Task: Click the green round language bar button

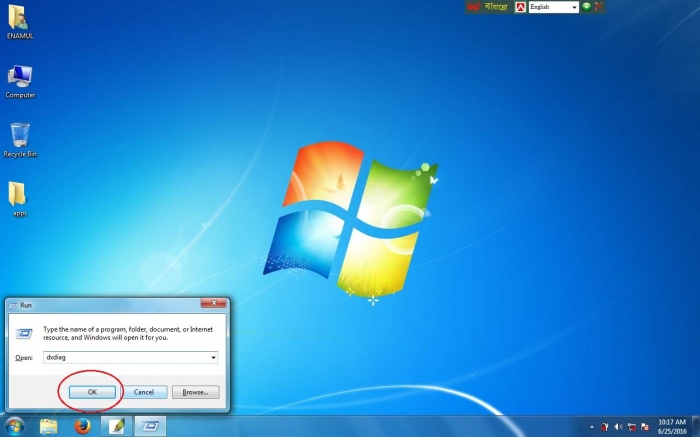Action: point(587,7)
